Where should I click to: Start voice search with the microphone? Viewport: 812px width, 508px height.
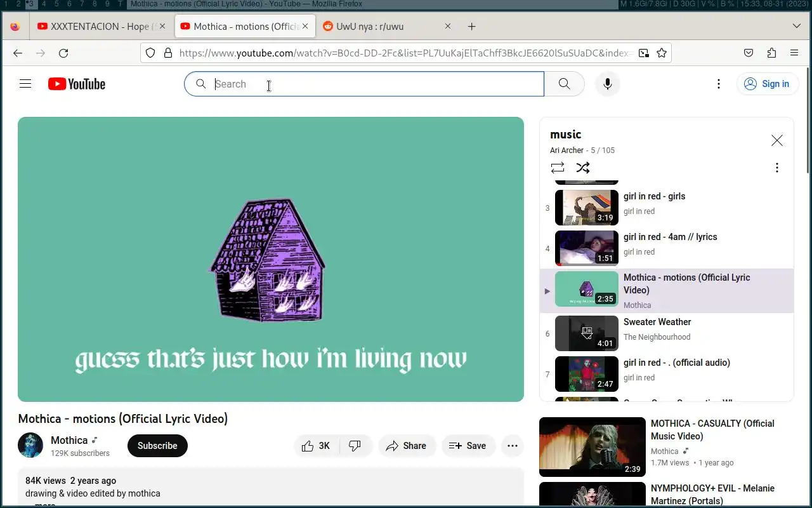pos(607,84)
